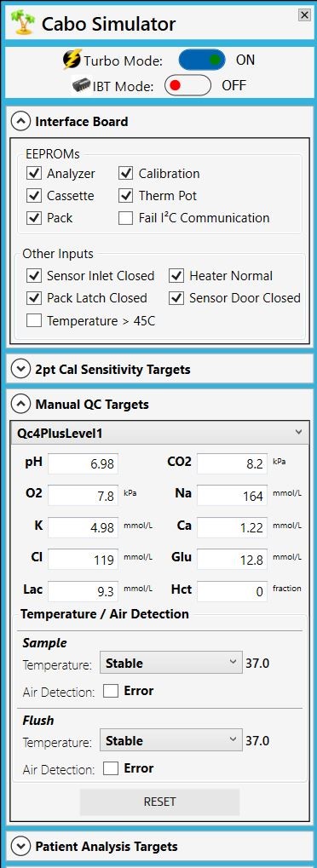This screenshot has height=868, width=317.
Task: Click the RESET button
Action: [159, 802]
